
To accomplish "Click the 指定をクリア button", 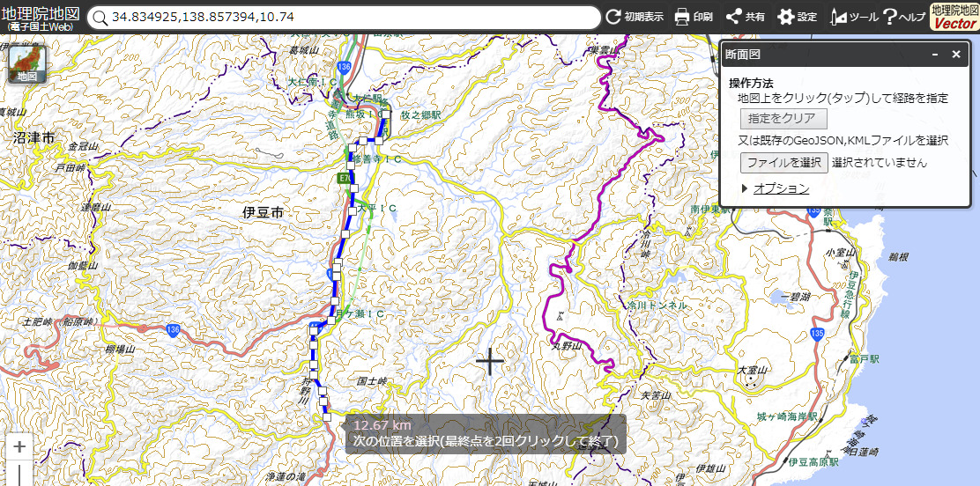I will tap(783, 119).
